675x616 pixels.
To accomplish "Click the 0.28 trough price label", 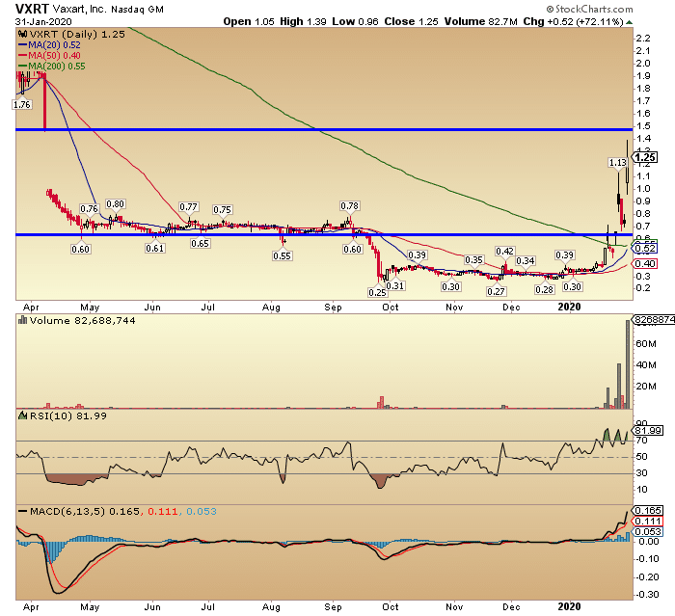I will 544,289.
